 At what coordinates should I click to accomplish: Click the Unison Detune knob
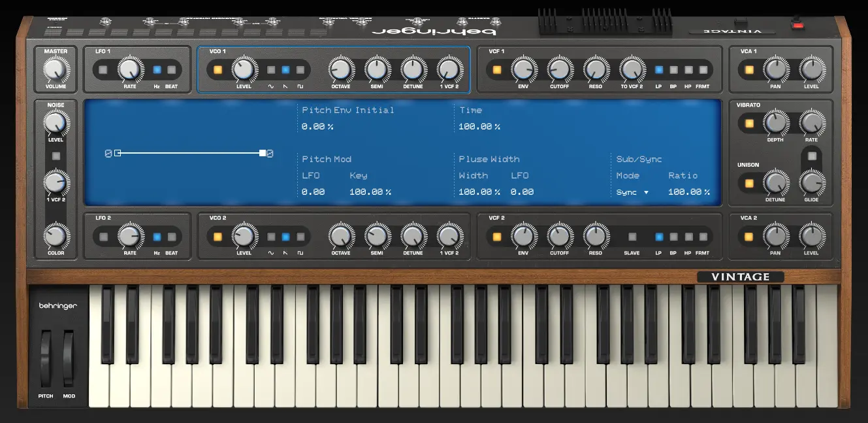pos(775,184)
